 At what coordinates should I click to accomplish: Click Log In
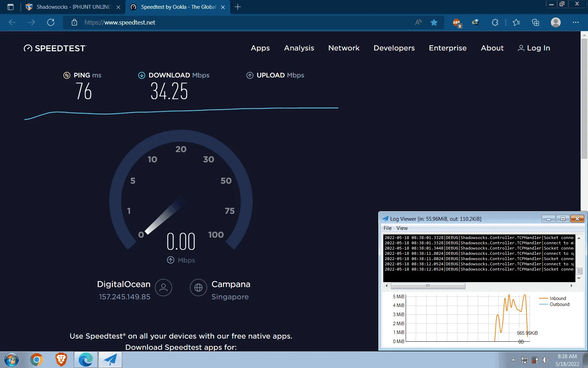[x=534, y=48]
